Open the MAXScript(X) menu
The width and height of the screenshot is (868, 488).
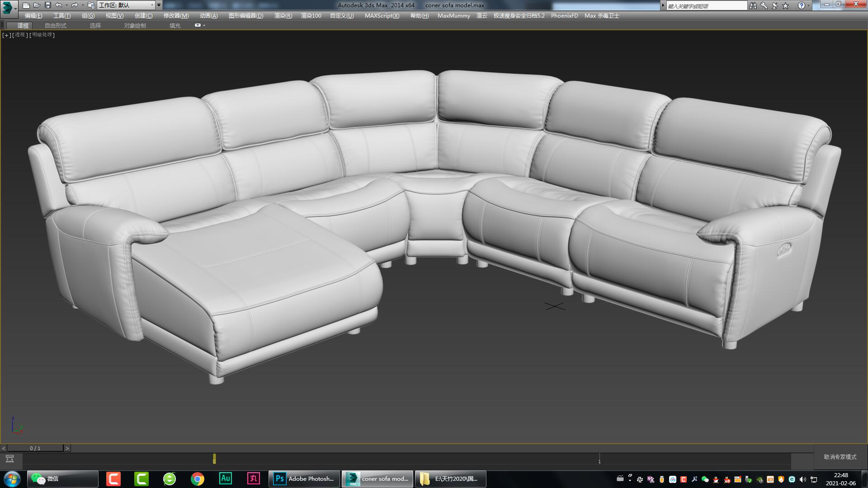pos(381,15)
